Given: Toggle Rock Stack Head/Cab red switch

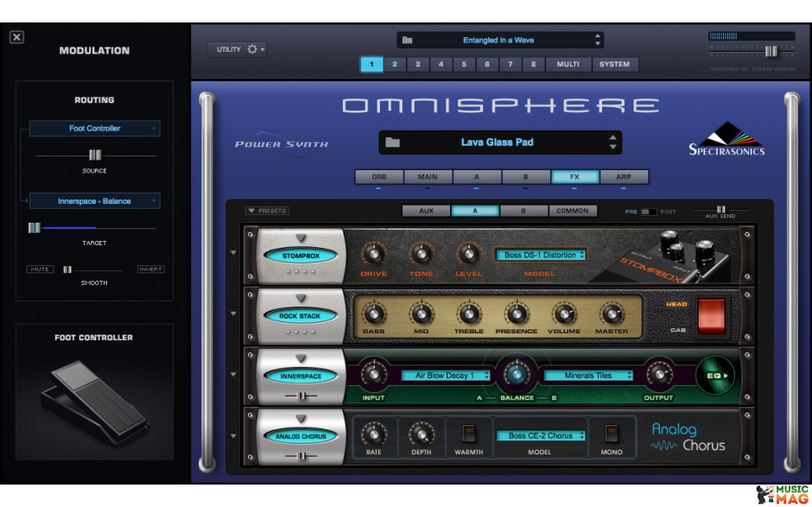Looking at the screenshot, I should pyautogui.click(x=712, y=315).
